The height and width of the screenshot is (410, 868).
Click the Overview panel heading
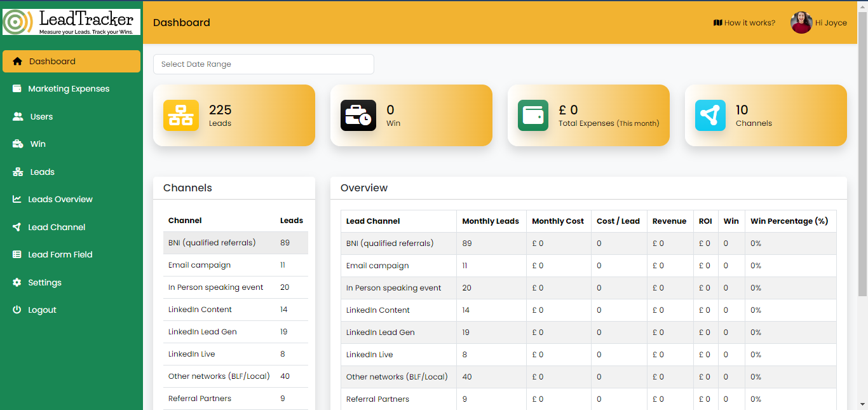coord(364,188)
